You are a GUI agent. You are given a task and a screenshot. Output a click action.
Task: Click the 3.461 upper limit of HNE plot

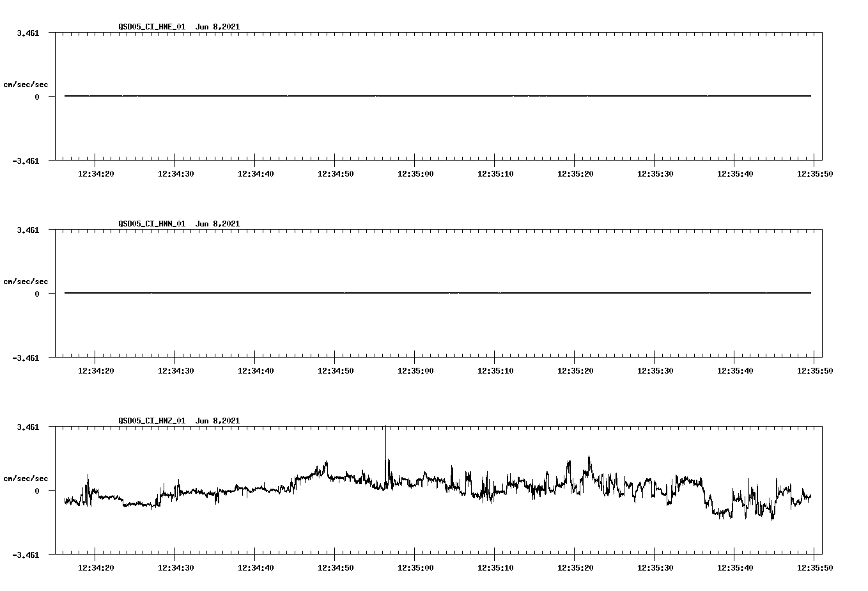point(28,33)
